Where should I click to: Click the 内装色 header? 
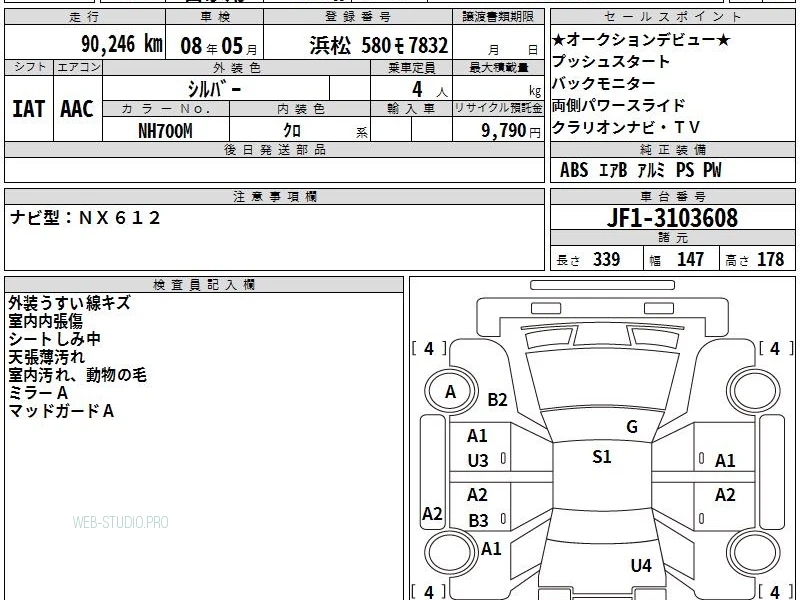click(301, 109)
